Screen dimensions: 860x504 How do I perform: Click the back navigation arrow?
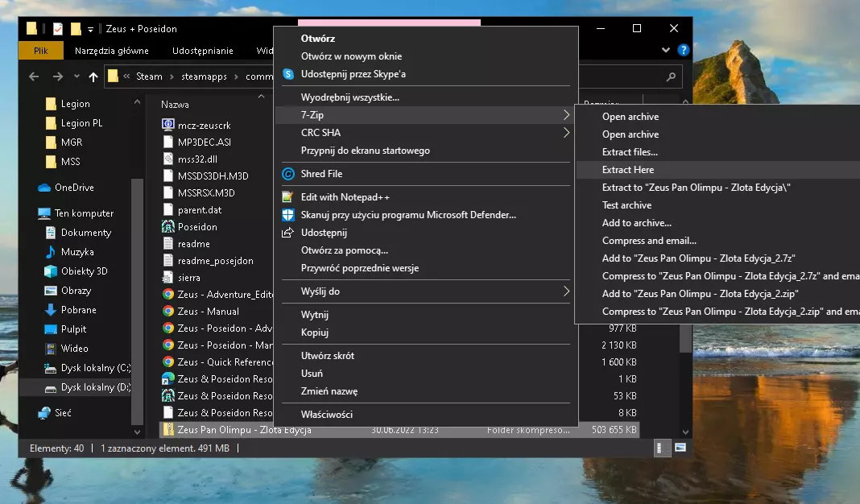(34, 76)
